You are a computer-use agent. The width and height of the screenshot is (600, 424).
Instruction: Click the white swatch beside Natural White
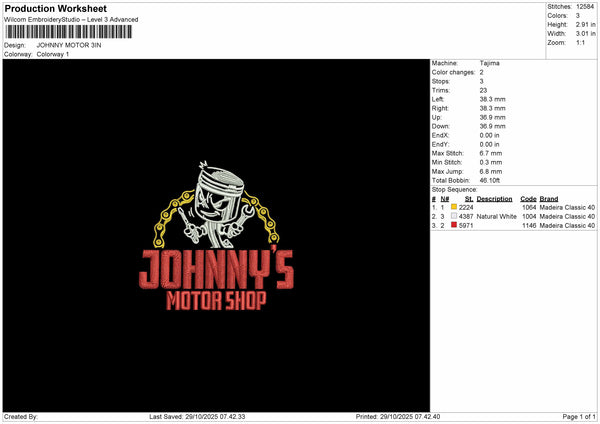click(454, 216)
